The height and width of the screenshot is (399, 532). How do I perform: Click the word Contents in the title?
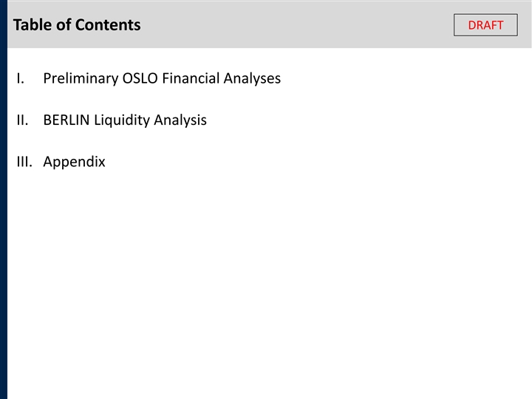pos(108,25)
